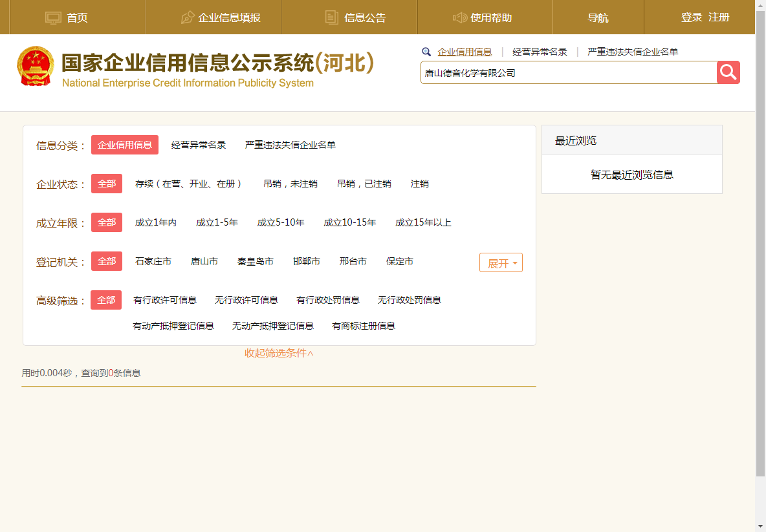Screen dimensions: 766x532
Task: Click the 注册 link
Action: coord(719,17)
